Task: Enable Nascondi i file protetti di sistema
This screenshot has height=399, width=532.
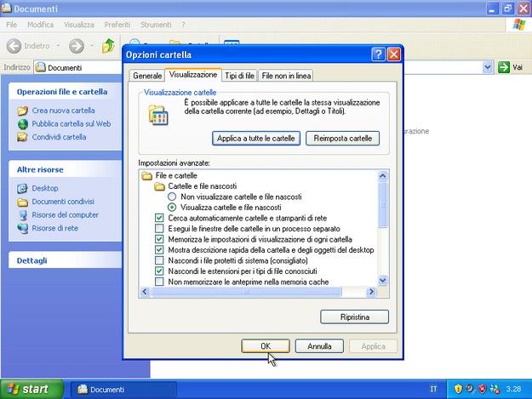Action: (159, 260)
